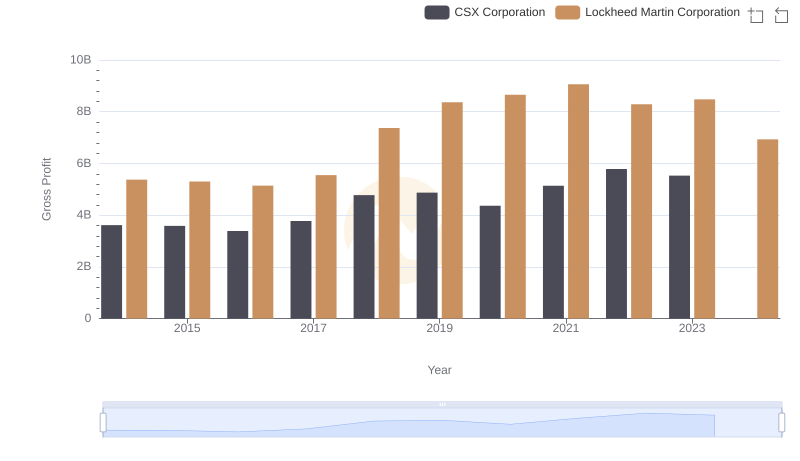Click the right handle of the zoom slider
800x461 pixels.
click(782, 423)
